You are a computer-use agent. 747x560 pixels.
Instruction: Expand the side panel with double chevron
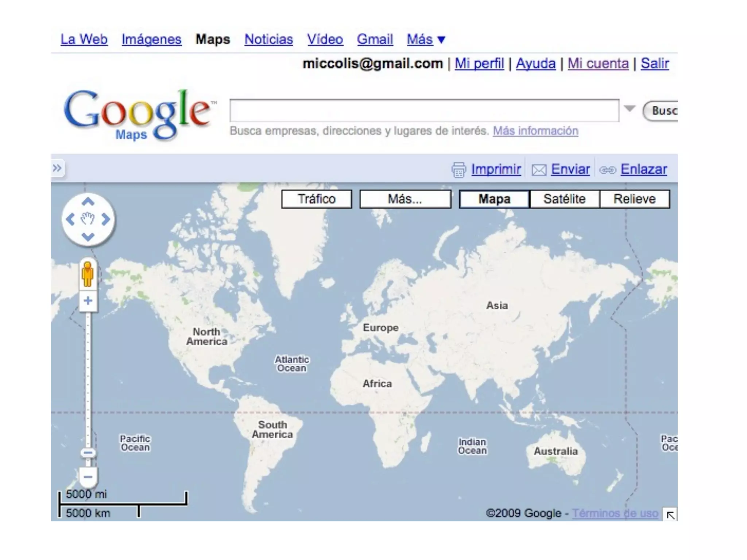pos(57,168)
